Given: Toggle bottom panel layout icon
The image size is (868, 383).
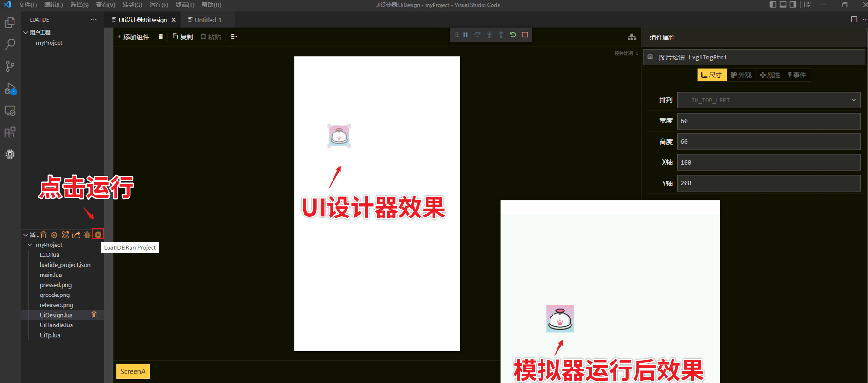Looking at the screenshot, I should click(783, 5).
